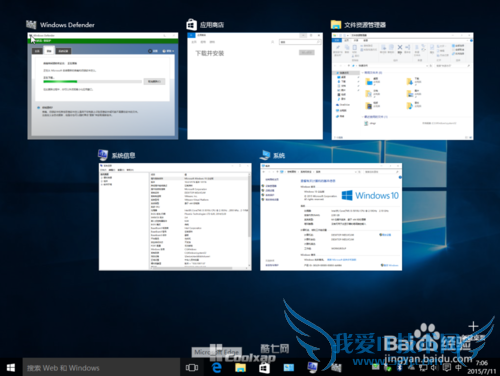Image resolution: width=500 pixels, height=376 pixels.
Task: Click the Windows 10 logo in System window
Action: click(370, 195)
